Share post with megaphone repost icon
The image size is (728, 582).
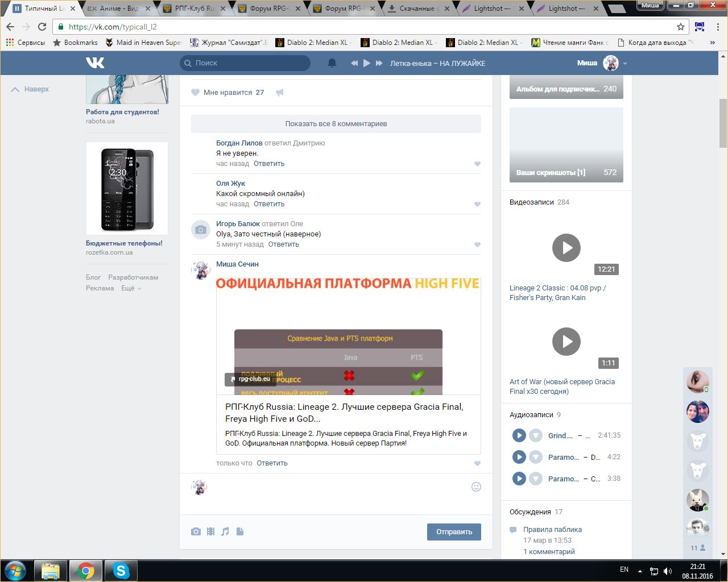(279, 93)
